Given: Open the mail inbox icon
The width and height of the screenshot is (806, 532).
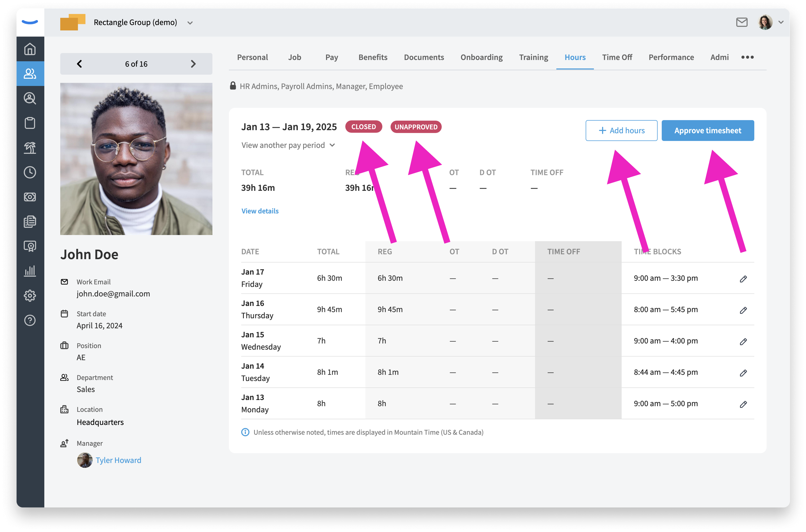Looking at the screenshot, I should point(742,22).
